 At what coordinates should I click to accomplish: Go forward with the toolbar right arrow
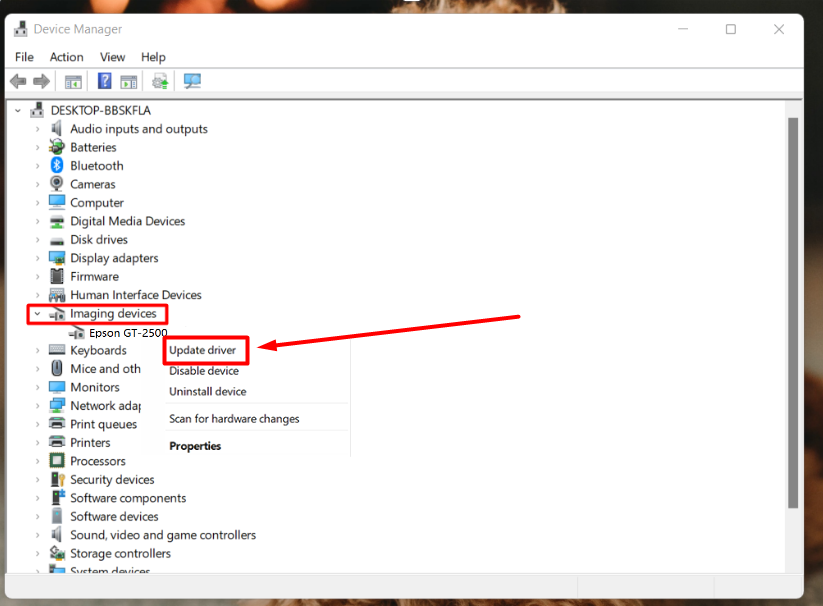point(41,81)
